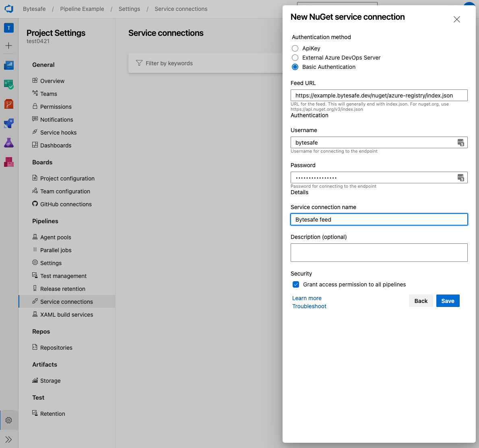Click the filter funnel icon
Viewport: 479px width, 448px height.
pos(139,63)
